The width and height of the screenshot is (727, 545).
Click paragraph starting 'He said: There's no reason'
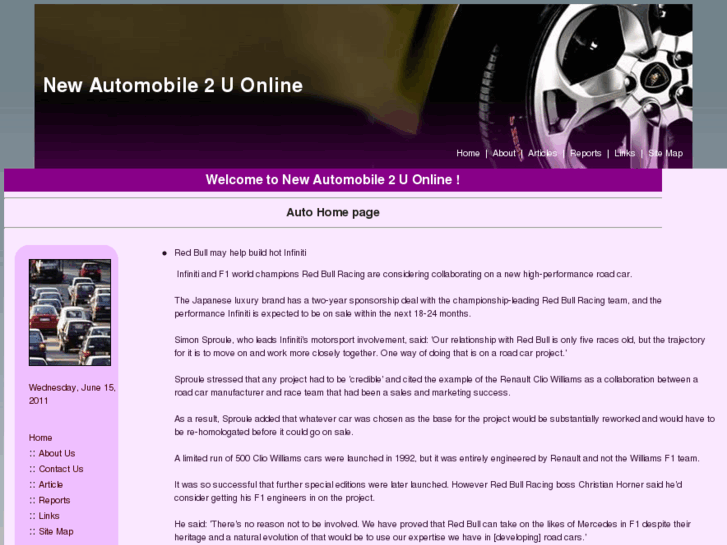432,531
